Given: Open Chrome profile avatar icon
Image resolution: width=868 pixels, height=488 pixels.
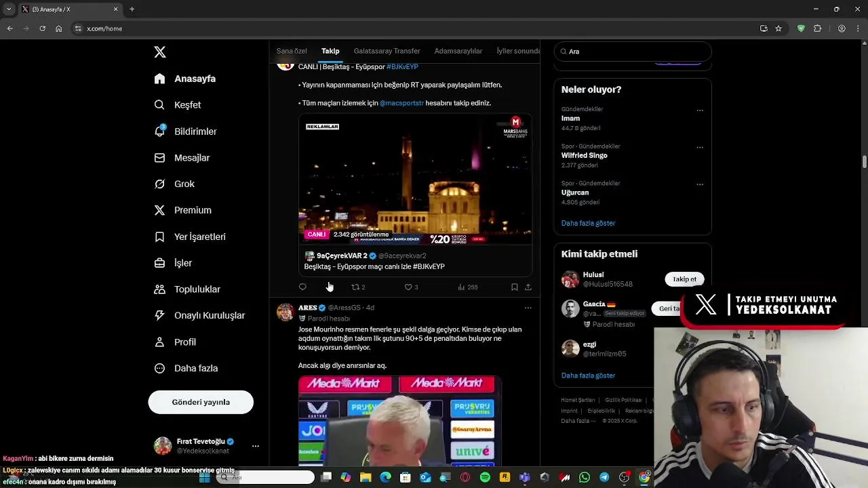Looking at the screenshot, I should pyautogui.click(x=842, y=28).
